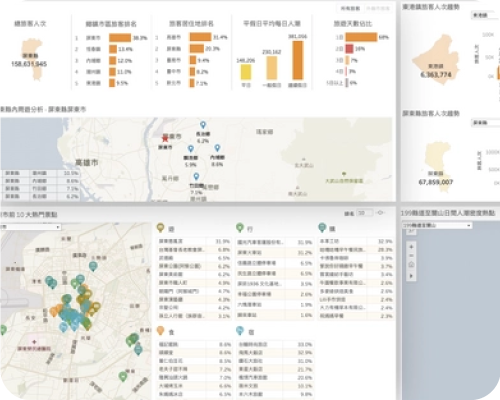The width and height of the screenshot is (500, 400).
Task: Click the orange food category pin icon
Action: tap(161, 331)
